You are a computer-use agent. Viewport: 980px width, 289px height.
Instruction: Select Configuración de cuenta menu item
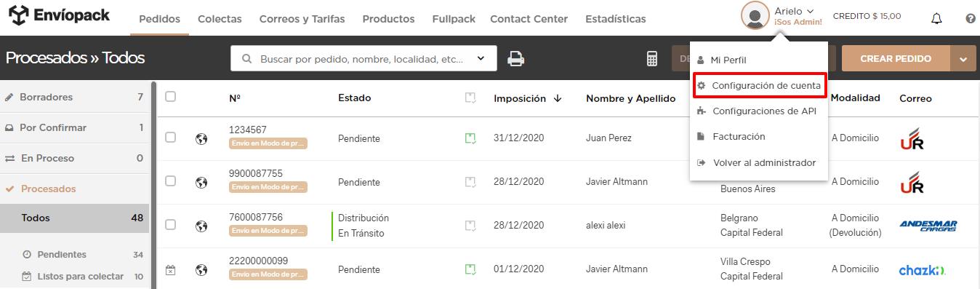[758, 86]
